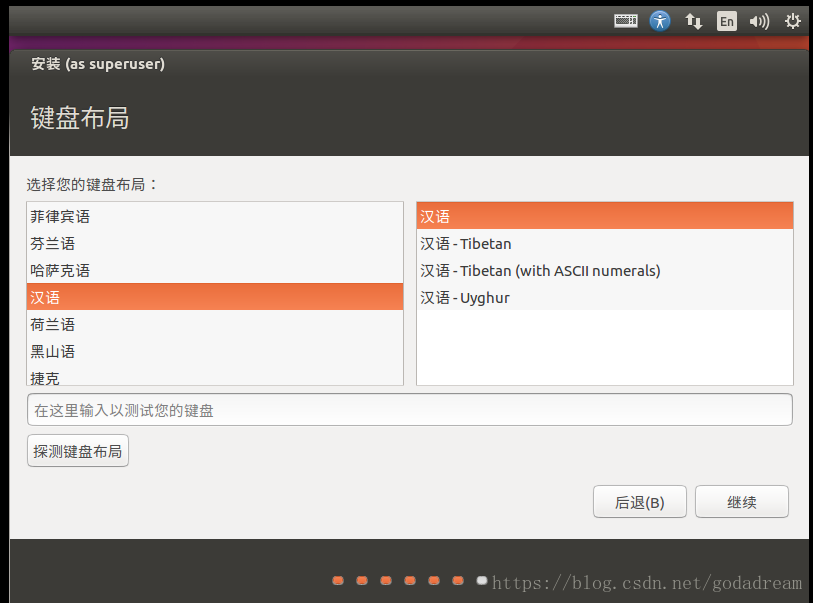Select 芬兰语 in the layout list

pos(215,243)
